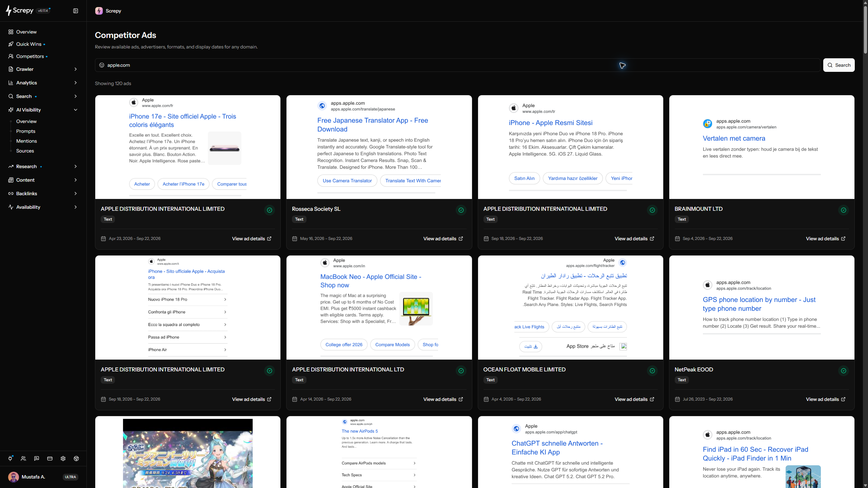868x488 pixels.
Task: Click Apple logo in the MacBook Neo ad
Action: (325, 263)
